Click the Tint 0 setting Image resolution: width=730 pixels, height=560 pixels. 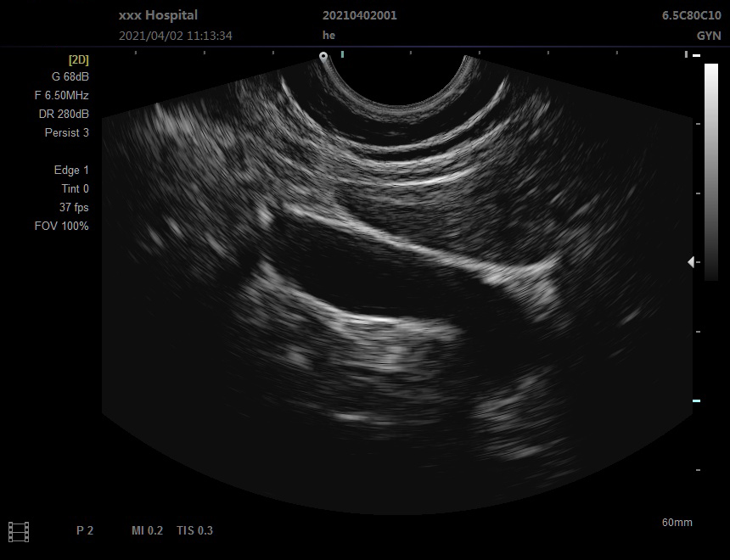[75, 188]
